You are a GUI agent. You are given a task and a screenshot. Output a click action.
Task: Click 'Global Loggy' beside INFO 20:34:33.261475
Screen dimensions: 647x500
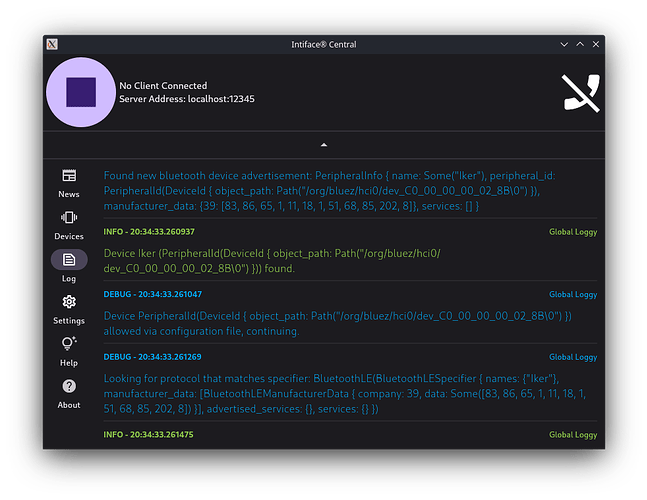pyautogui.click(x=573, y=435)
